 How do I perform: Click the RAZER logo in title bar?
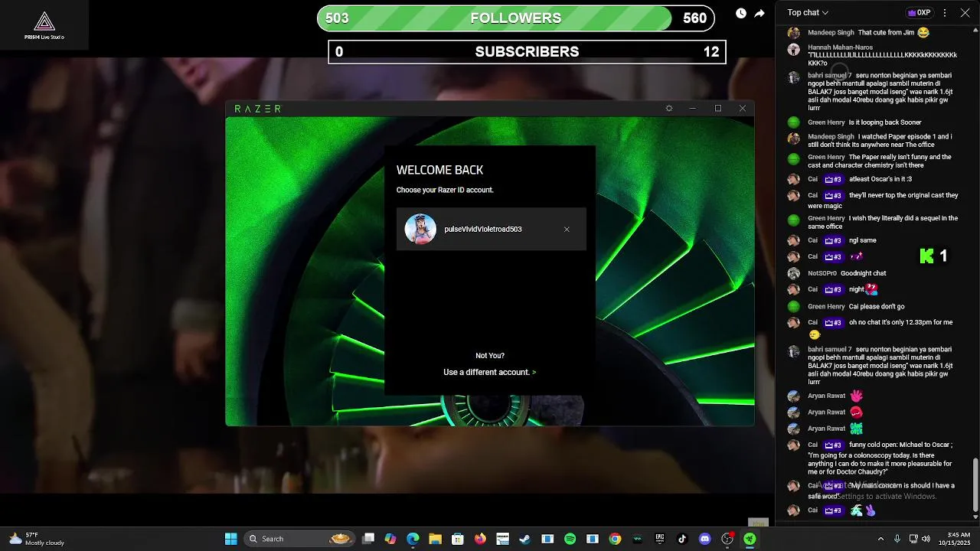[257, 109]
